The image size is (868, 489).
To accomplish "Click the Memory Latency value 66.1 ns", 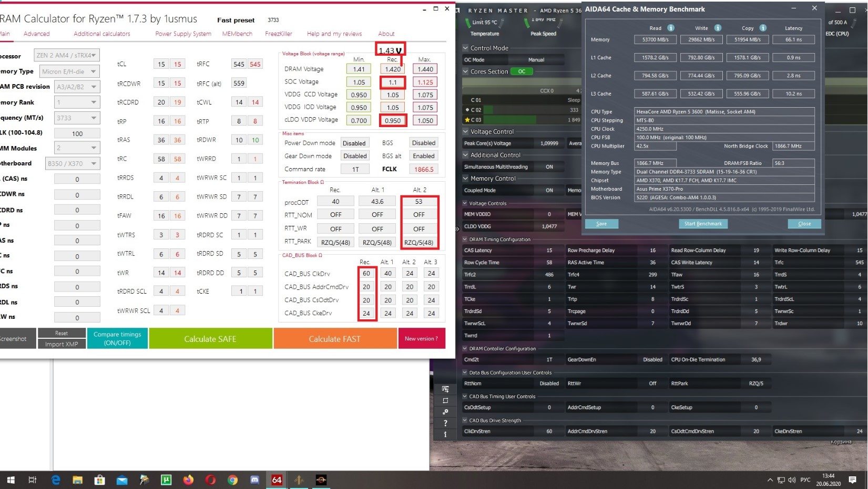I will point(793,39).
